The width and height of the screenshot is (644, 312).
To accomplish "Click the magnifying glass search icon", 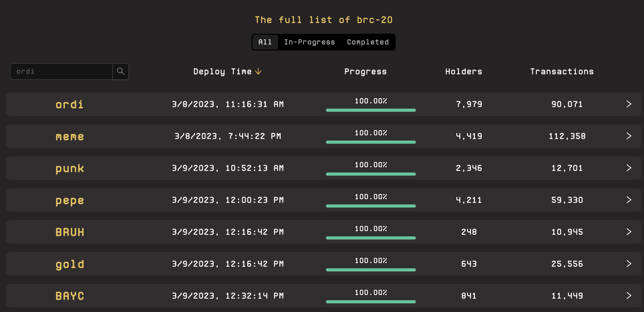I will click(x=120, y=71).
